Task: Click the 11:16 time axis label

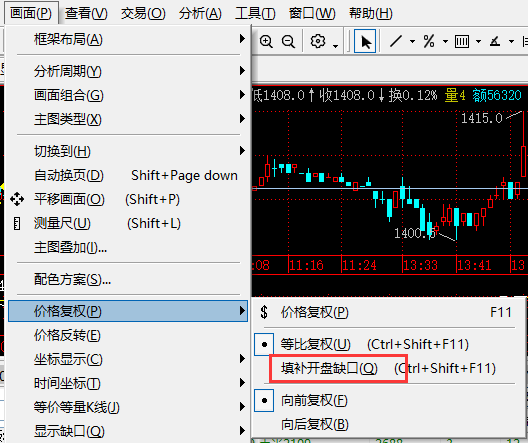Action: tap(306, 265)
